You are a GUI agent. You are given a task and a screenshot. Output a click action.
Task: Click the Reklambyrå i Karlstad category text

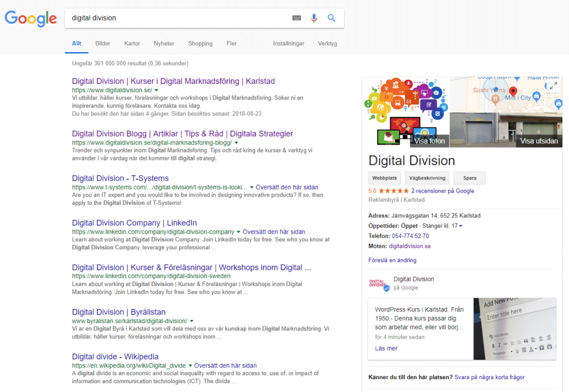396,200
